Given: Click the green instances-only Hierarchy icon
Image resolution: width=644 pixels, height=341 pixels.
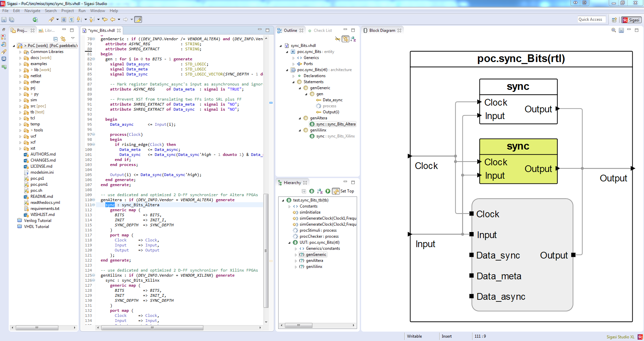Looking at the screenshot, I should 312,191.
